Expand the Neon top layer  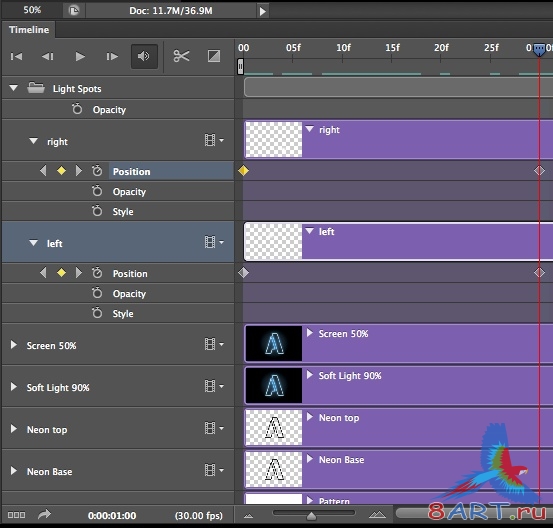point(13,429)
